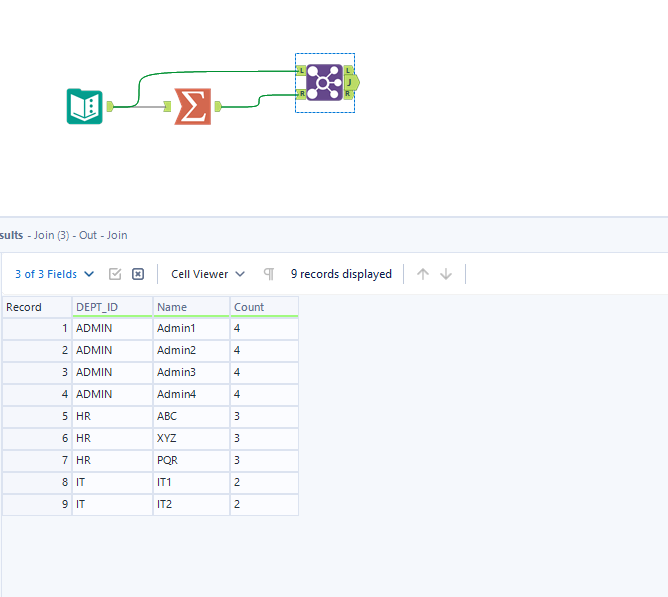668x597 pixels.
Task: Click the 9 records displayed label
Action: click(x=341, y=274)
